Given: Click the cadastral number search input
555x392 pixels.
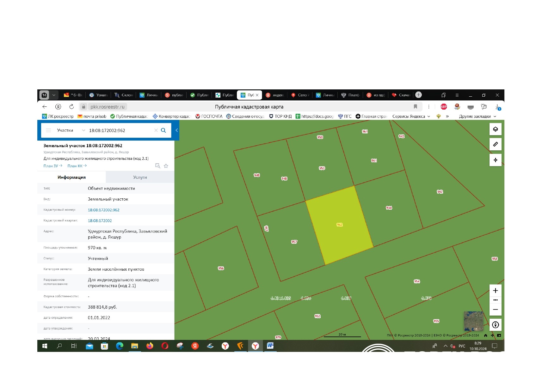Looking at the screenshot, I should coord(120,130).
